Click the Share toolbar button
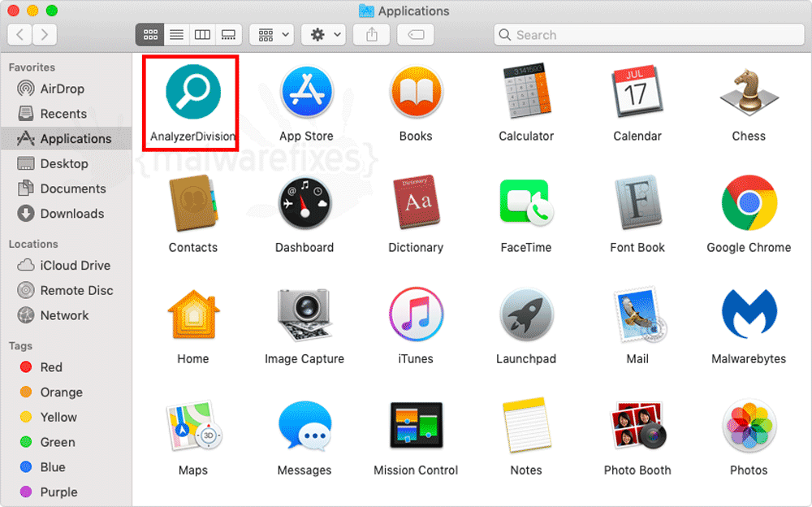Viewport: 812px width, 507px height. 371,35
